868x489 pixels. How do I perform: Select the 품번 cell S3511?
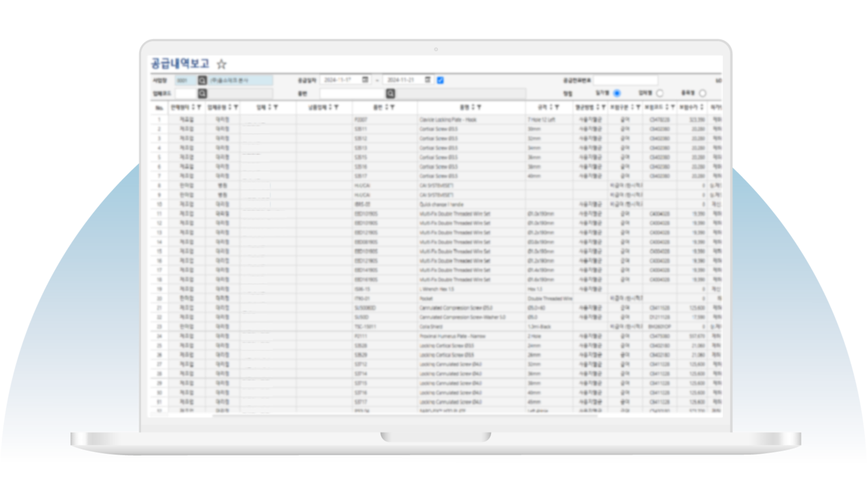click(385, 128)
